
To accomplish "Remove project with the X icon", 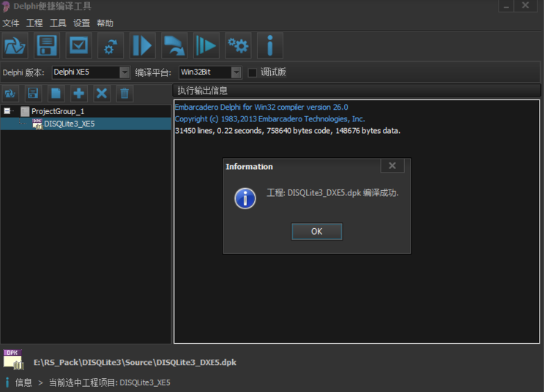I will (102, 93).
